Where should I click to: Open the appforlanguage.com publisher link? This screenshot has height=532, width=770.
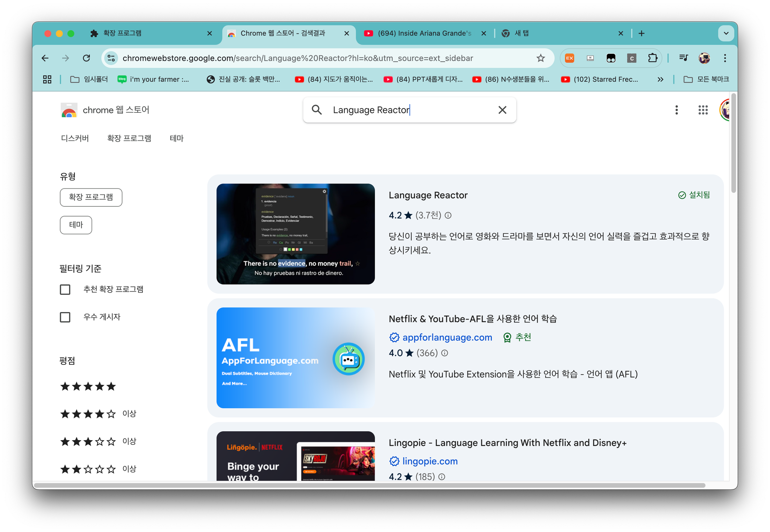[x=447, y=338]
